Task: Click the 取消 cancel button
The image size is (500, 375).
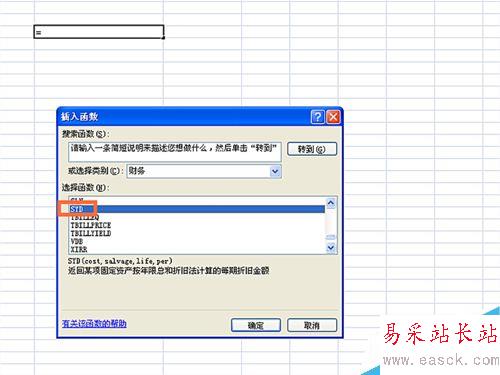Action: [x=312, y=325]
